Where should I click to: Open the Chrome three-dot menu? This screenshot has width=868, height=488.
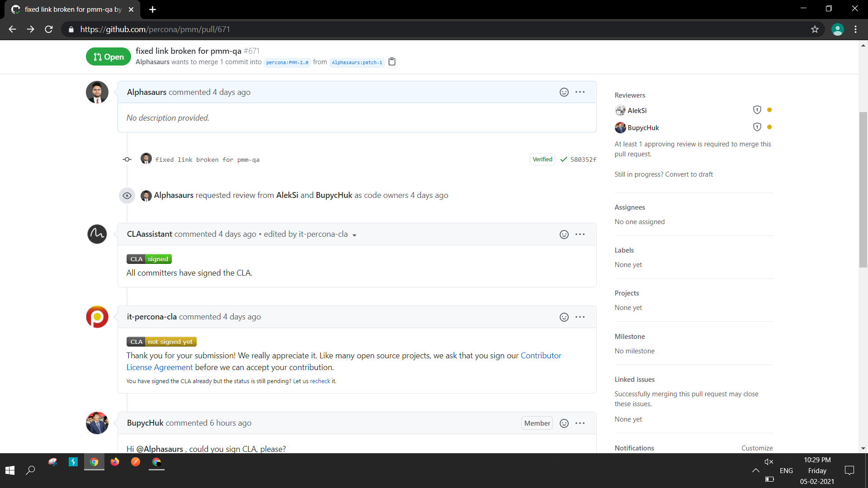(x=855, y=29)
